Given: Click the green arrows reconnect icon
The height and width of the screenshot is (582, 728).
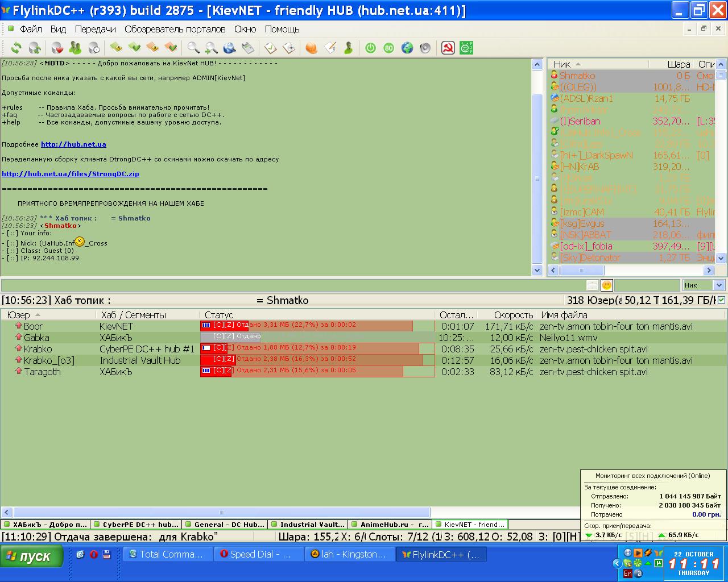Looking at the screenshot, I should (x=16, y=48).
